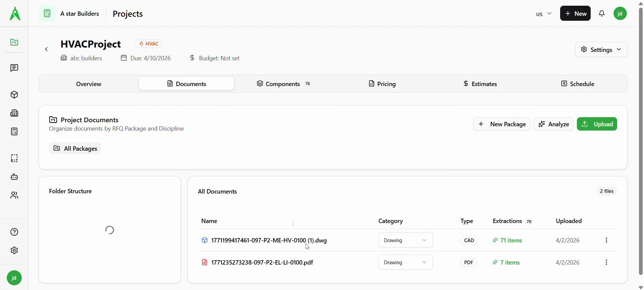Click the help question mark icon
644x290 pixels.
pos(14,232)
